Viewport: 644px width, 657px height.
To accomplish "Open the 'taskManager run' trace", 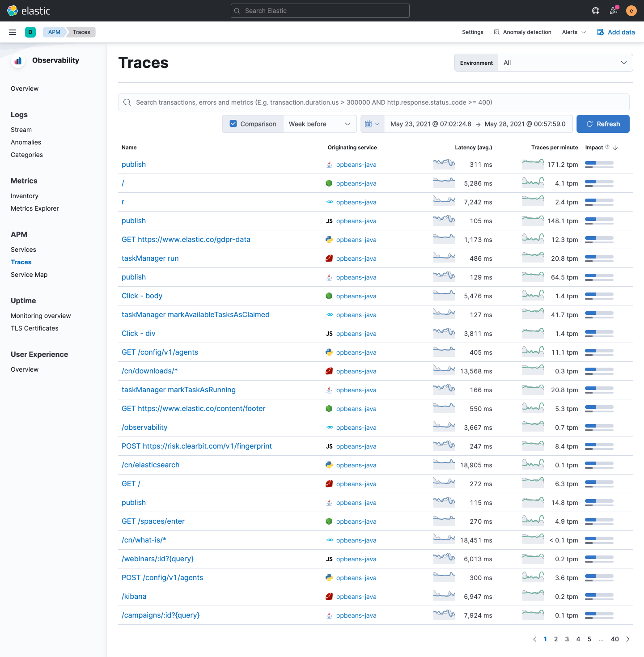I will (x=150, y=258).
